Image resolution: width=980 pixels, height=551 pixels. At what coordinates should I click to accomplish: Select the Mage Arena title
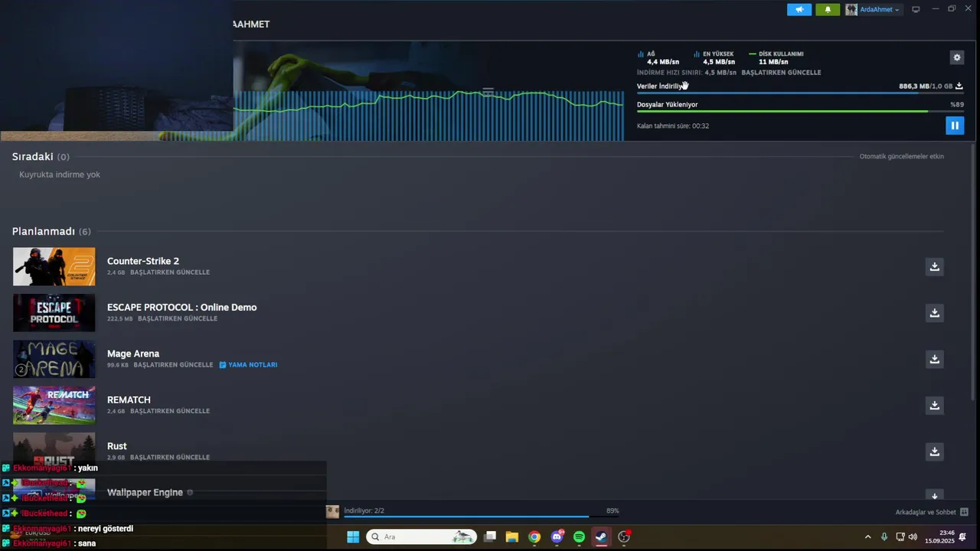click(133, 354)
